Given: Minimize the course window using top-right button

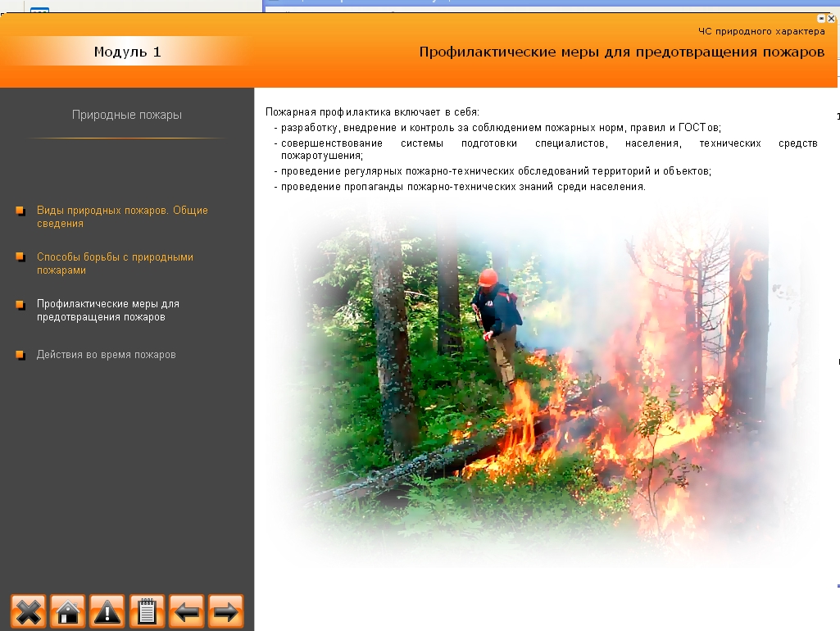Looking at the screenshot, I should coord(822,17).
